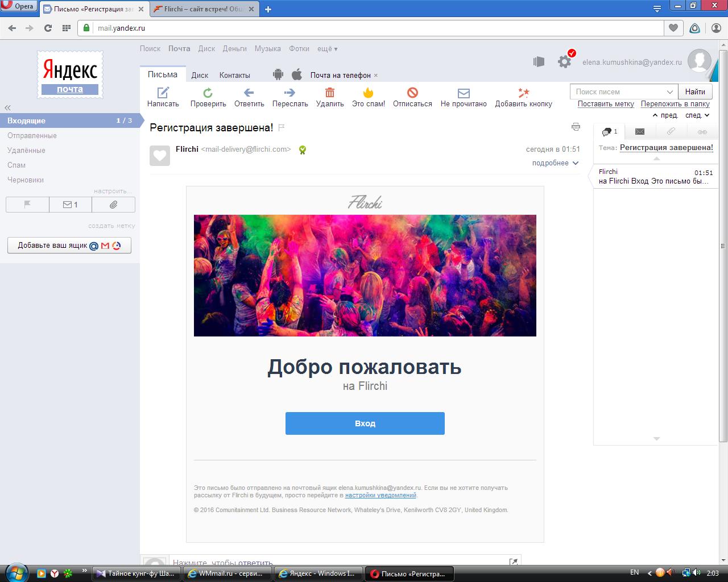728x582 pixels.
Task: Open the настройки уведомлений link
Action: point(380,495)
